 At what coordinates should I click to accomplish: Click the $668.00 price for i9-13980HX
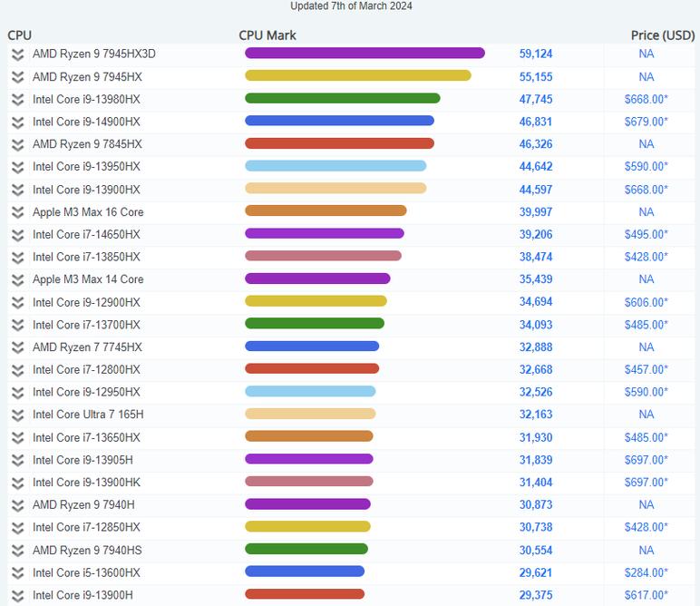pyautogui.click(x=646, y=99)
